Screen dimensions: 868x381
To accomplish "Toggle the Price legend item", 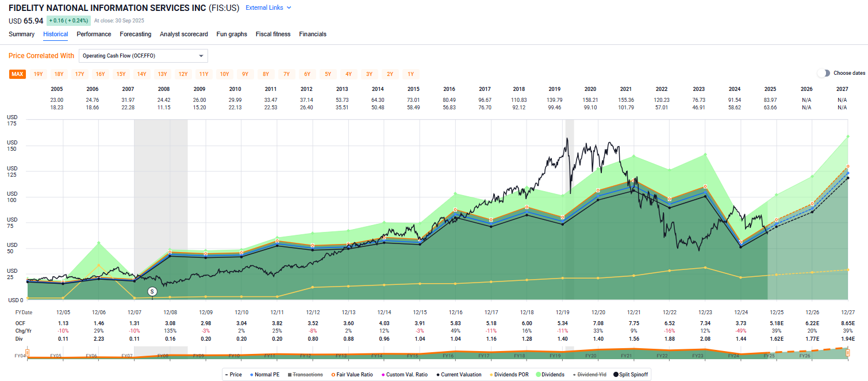I will 234,375.
